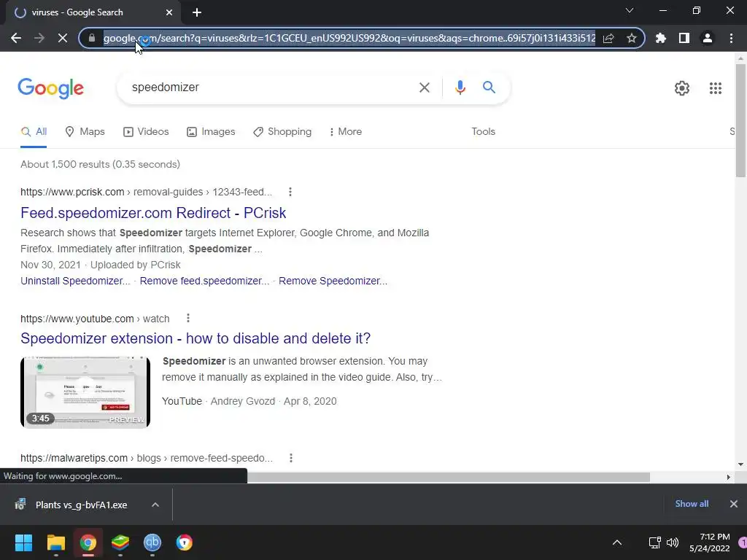Open Speedomizer extension how to disable video
747x560 pixels.
196,338
